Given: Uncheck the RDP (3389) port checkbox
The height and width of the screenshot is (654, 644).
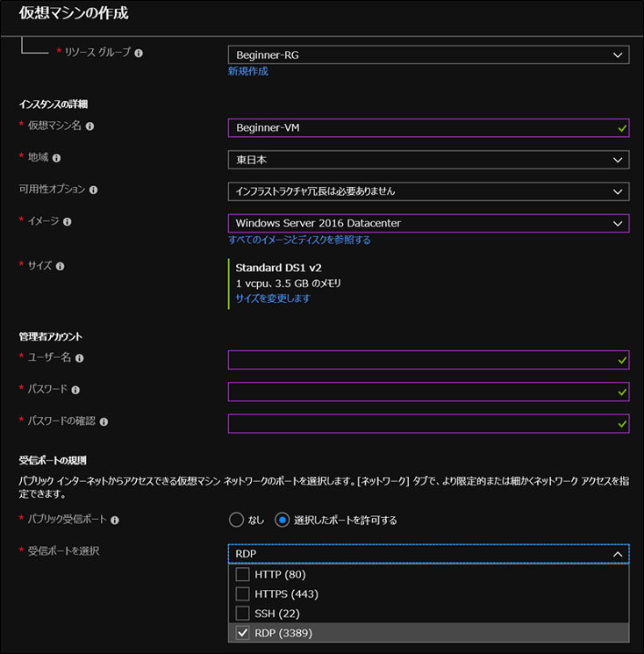Looking at the screenshot, I should 243,633.
